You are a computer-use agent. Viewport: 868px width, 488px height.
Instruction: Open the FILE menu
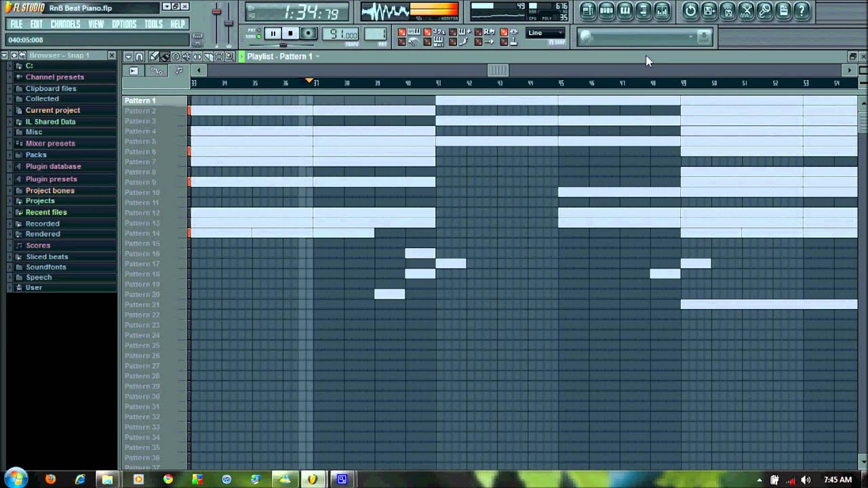pos(16,24)
